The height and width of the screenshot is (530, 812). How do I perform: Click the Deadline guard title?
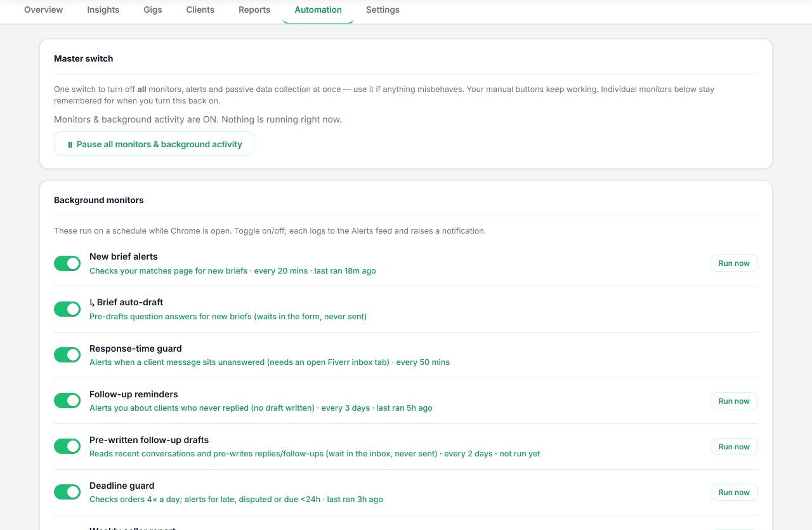point(122,486)
